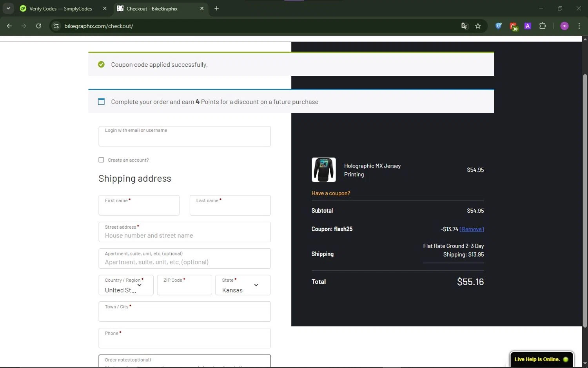Click the Order notes field
This screenshot has width=588, height=368.
(185, 361)
